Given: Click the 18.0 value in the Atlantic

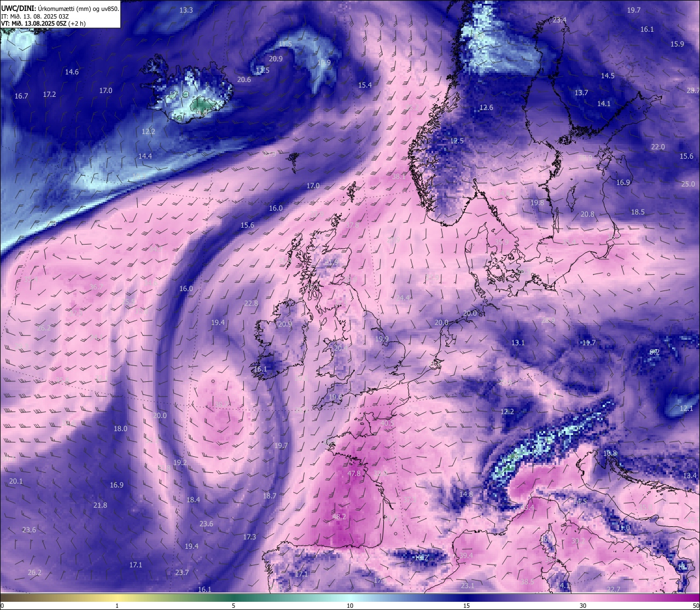Looking at the screenshot, I should (x=120, y=429).
